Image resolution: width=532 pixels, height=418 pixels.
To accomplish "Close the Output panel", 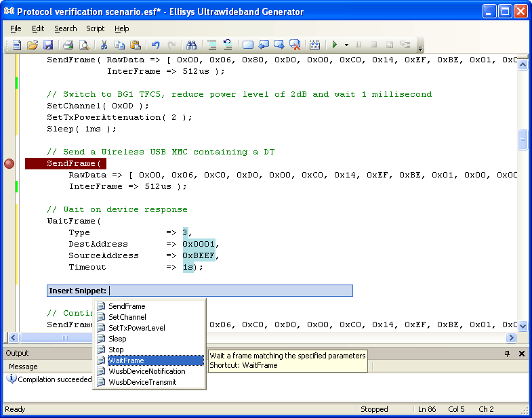I will click(x=522, y=354).
